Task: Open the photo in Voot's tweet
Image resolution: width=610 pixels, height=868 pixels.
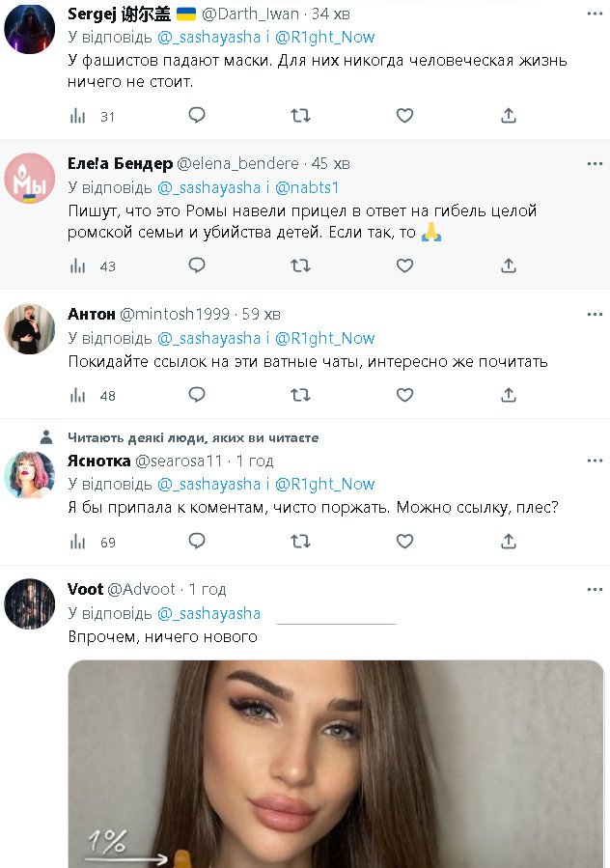Action: [335, 763]
